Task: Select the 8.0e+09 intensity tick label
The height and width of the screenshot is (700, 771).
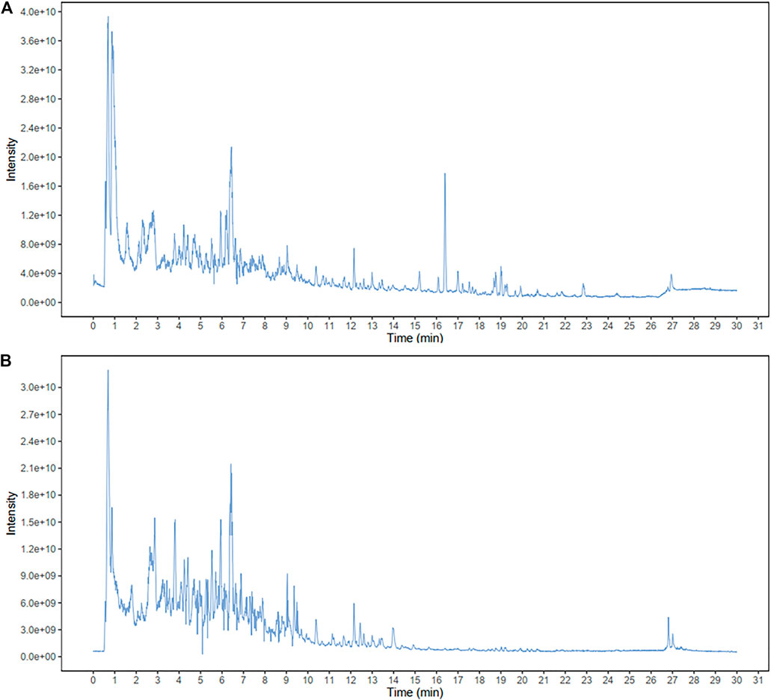Action: [x=39, y=245]
